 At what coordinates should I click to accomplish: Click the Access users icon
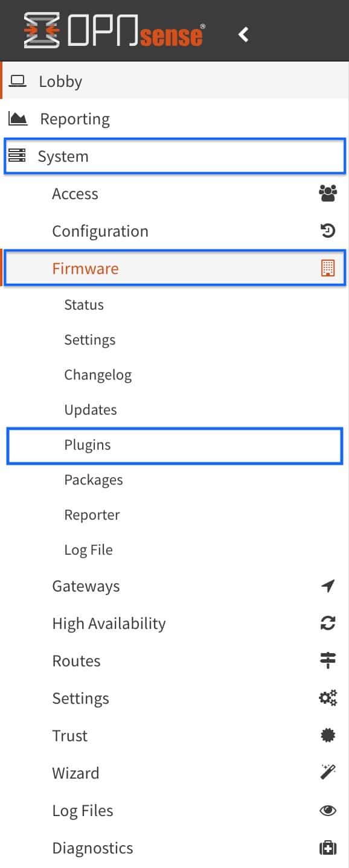coord(327,193)
